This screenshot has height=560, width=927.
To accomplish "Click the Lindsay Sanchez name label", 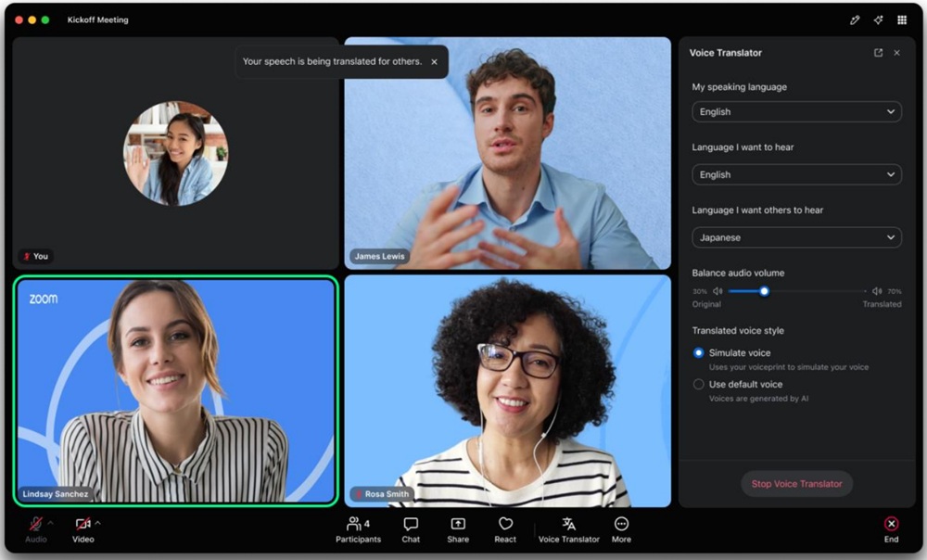I will 55,494.
